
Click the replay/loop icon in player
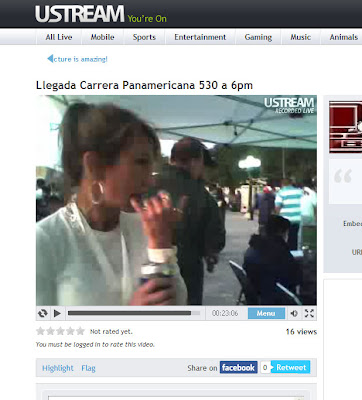43,313
